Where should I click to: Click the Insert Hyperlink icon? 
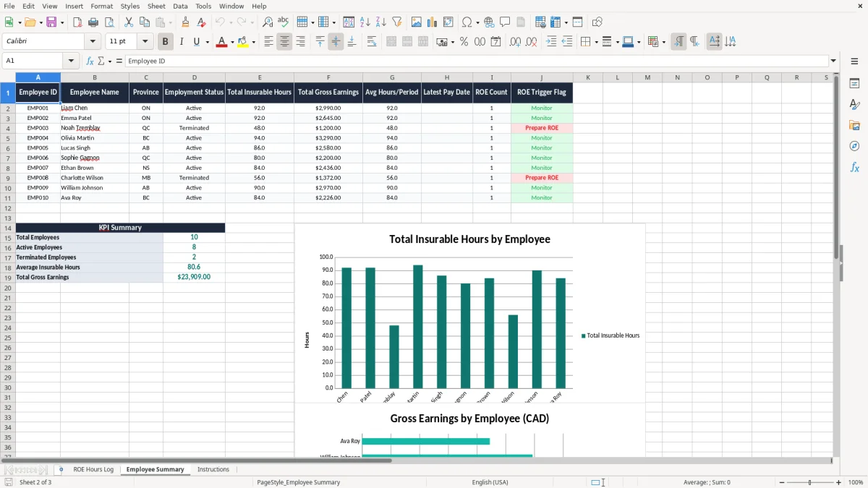point(489,22)
